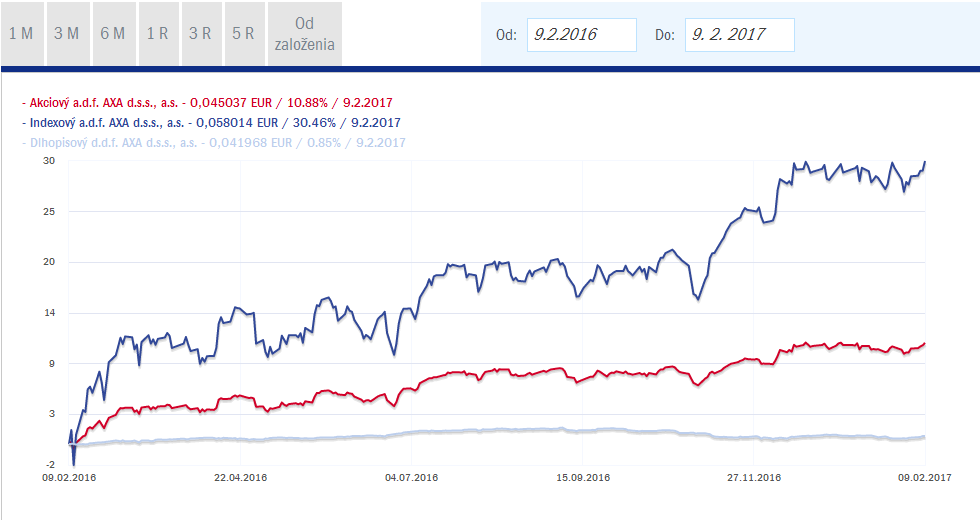980x520 pixels.
Task: Toggle the Akciový a.d.f. AXA legend entry
Action: (207, 102)
